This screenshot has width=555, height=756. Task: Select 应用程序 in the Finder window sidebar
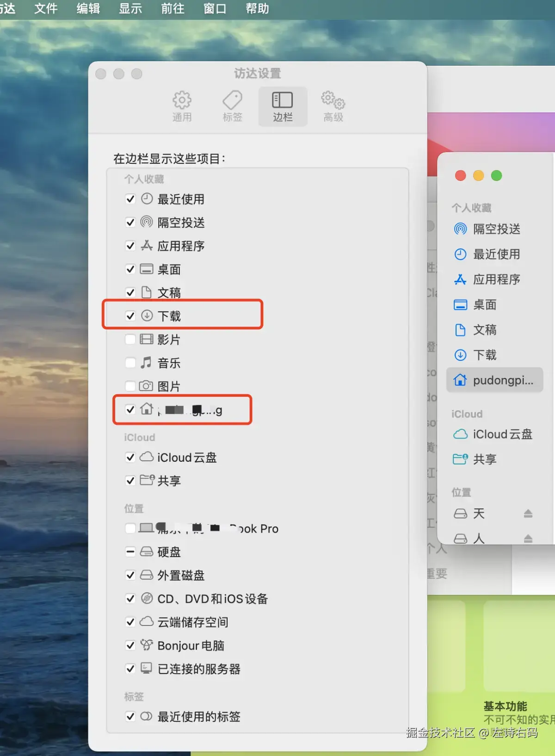click(x=494, y=279)
